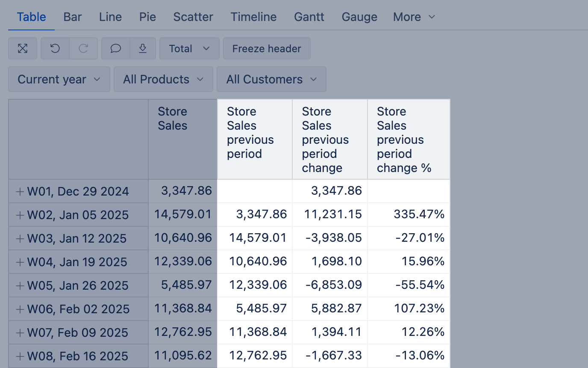Image resolution: width=588 pixels, height=368 pixels.
Task: Open the All Customers filter dropdown
Action: tap(271, 79)
